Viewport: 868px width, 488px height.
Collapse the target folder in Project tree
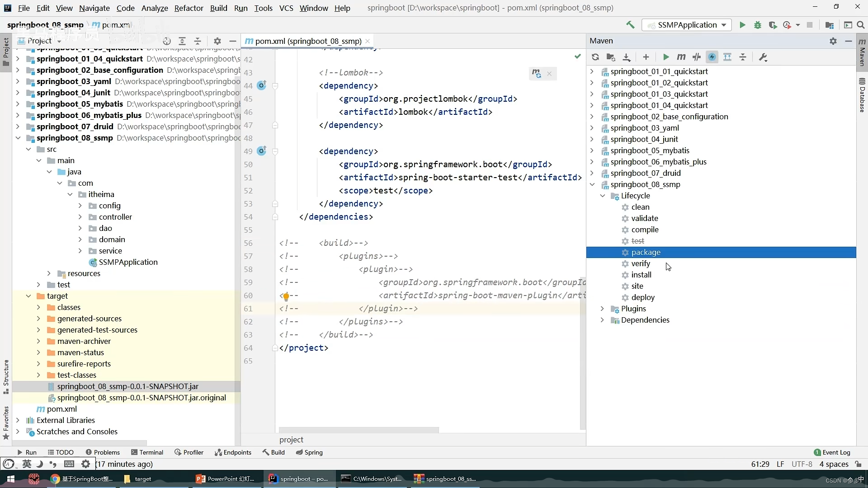28,296
